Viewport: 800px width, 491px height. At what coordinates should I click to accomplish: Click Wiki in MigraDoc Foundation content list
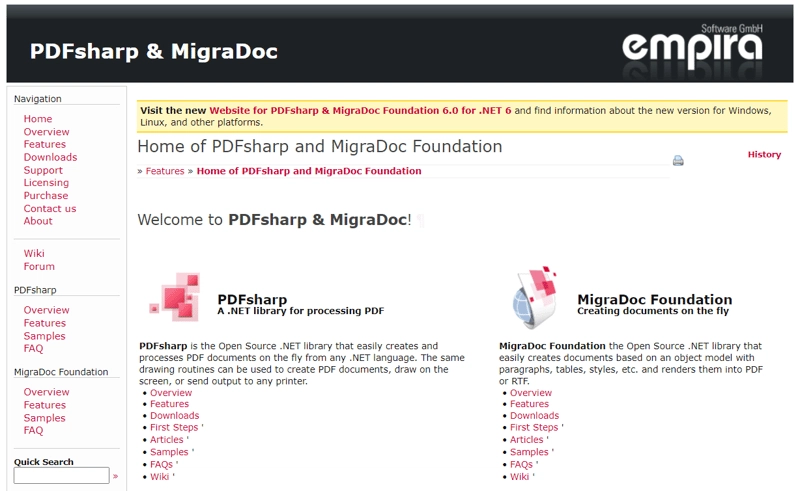coord(519,477)
